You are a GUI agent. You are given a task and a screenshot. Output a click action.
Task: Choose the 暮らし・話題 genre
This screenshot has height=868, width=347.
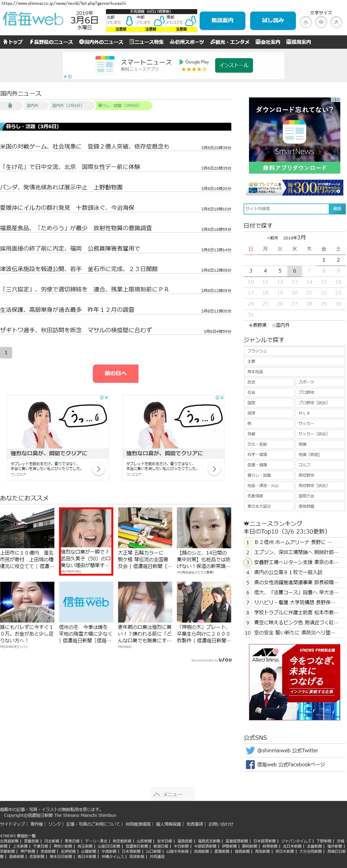[268, 475]
